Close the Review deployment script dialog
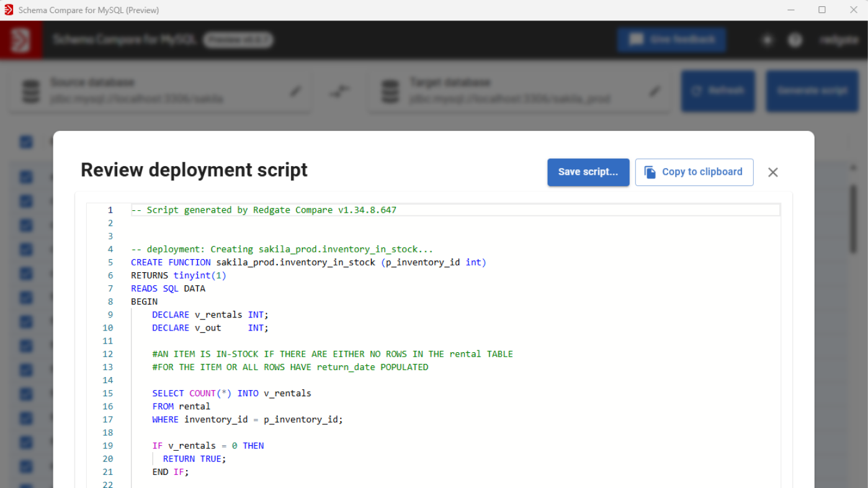868x488 pixels. click(772, 172)
